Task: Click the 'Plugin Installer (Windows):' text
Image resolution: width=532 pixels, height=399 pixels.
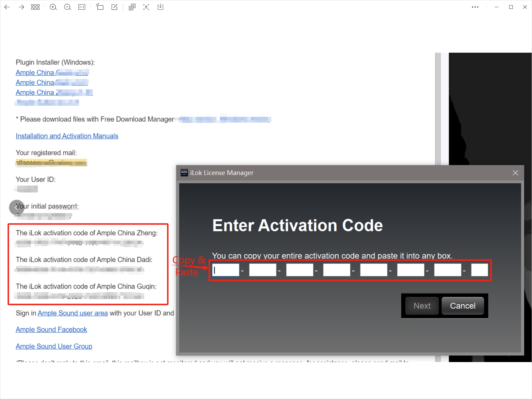Action: [55, 62]
